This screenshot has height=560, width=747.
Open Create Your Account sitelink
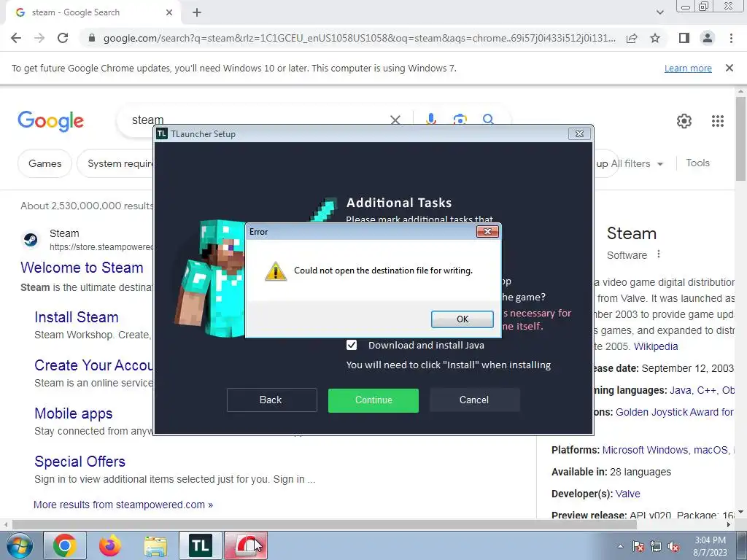pos(93,365)
